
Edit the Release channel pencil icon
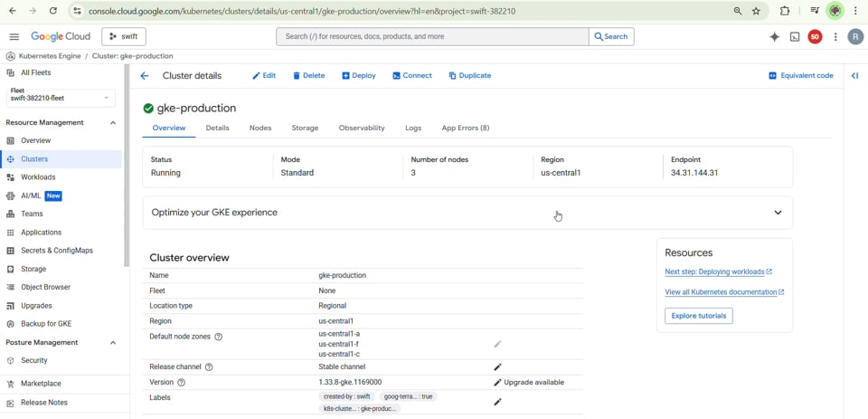click(x=497, y=367)
